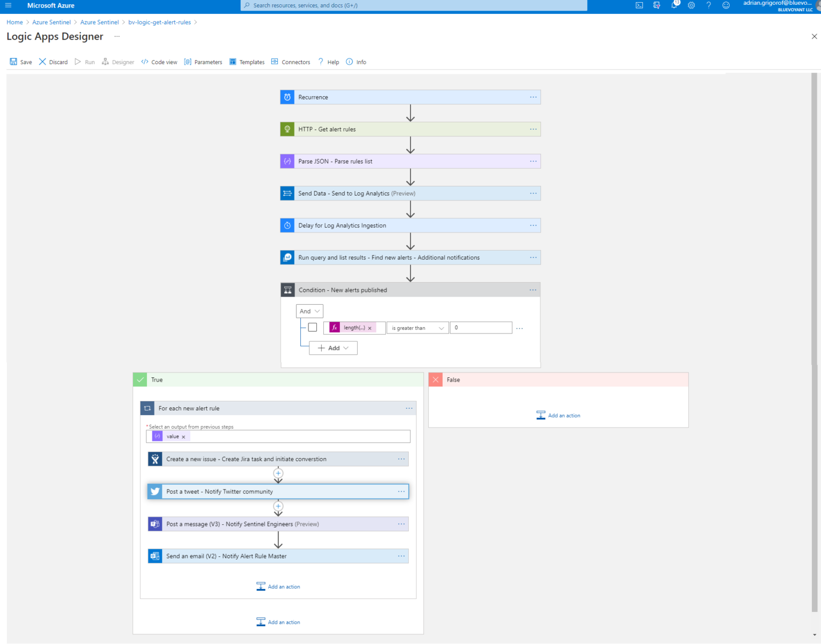
Task: Open the And operator dropdown
Action: click(x=309, y=311)
